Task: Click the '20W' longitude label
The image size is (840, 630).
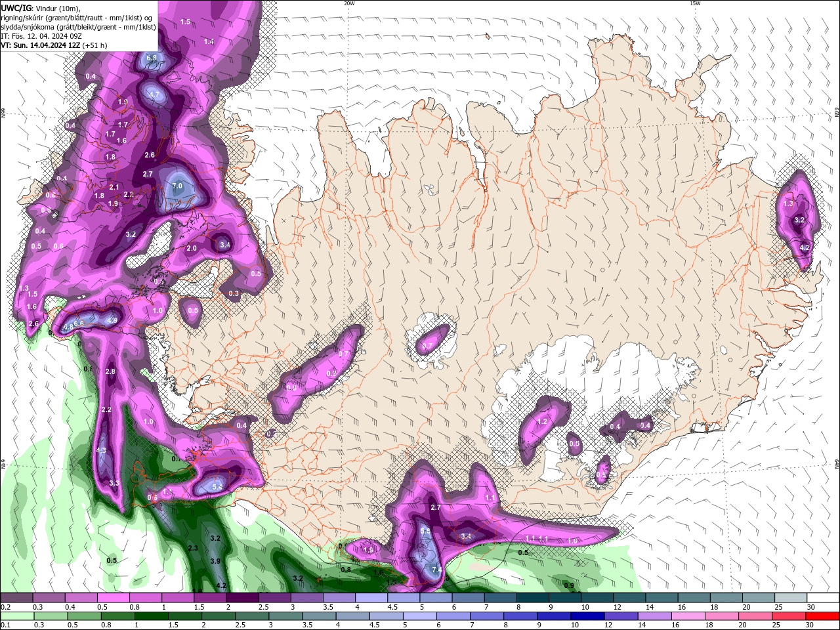Action: [x=349, y=3]
